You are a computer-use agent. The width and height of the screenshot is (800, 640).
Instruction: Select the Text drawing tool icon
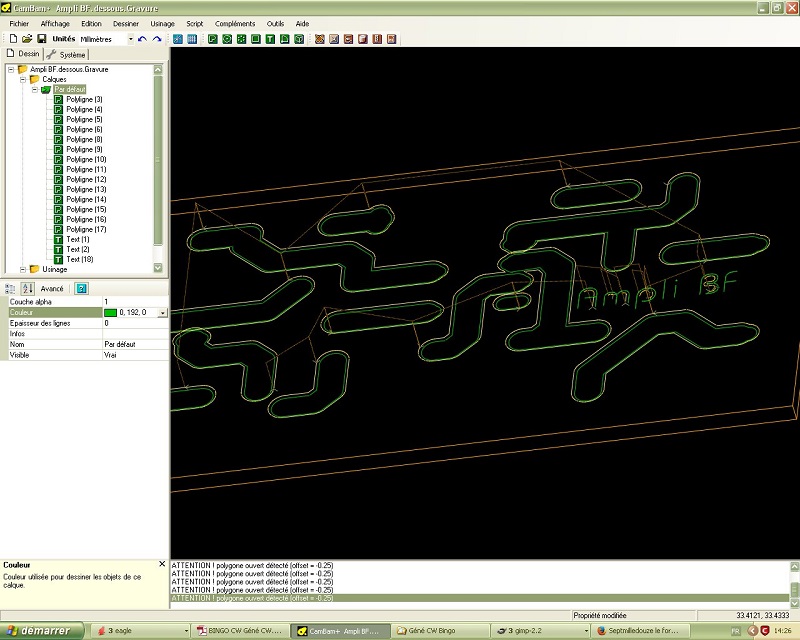pyautogui.click(x=270, y=39)
